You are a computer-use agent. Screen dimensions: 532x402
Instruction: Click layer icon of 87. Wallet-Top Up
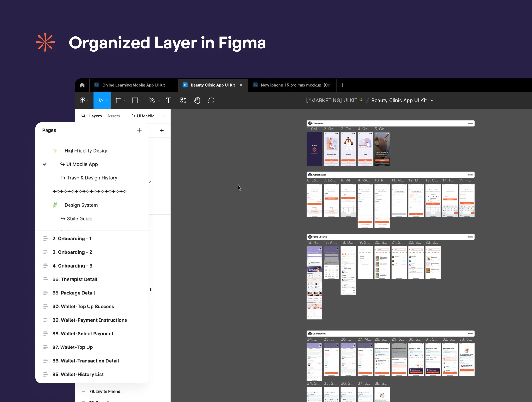click(x=46, y=347)
